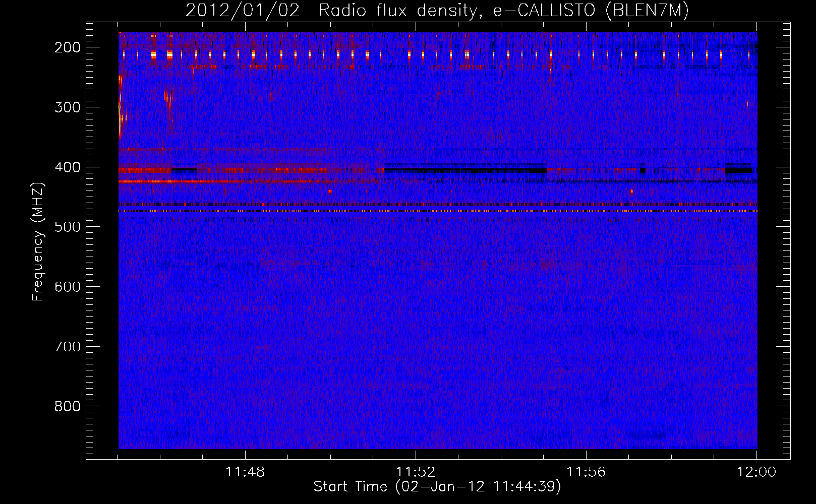Click the 'Start Time (02-Jan-12 11:44:39)' label
The height and width of the screenshot is (504, 816).
(437, 487)
